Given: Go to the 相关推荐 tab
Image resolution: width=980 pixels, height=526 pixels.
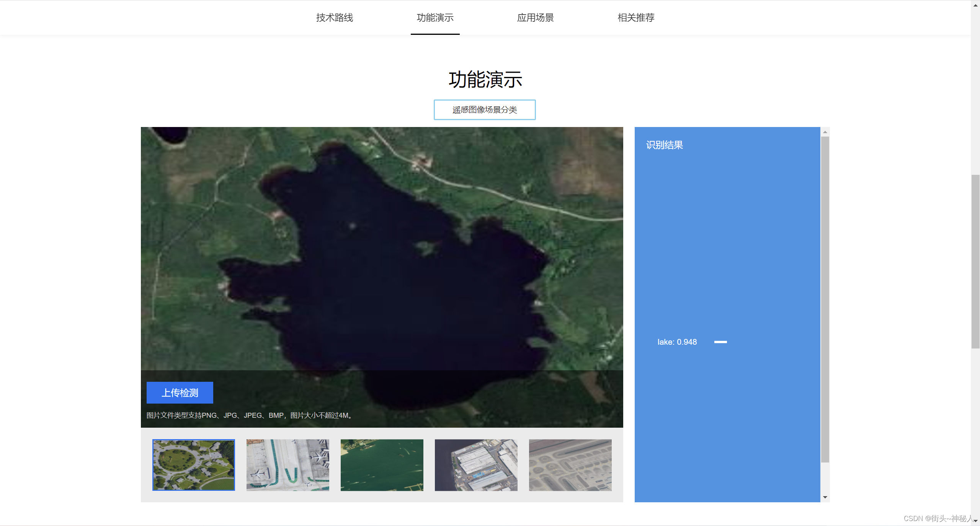Looking at the screenshot, I should click(x=636, y=18).
